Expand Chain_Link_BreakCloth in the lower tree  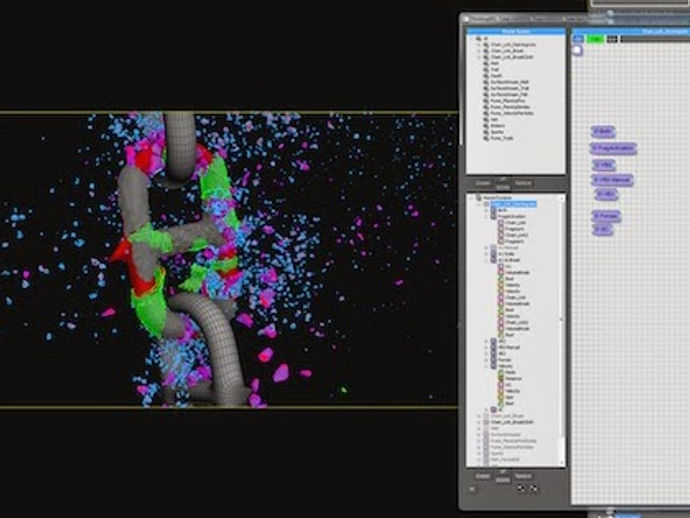pos(479,422)
